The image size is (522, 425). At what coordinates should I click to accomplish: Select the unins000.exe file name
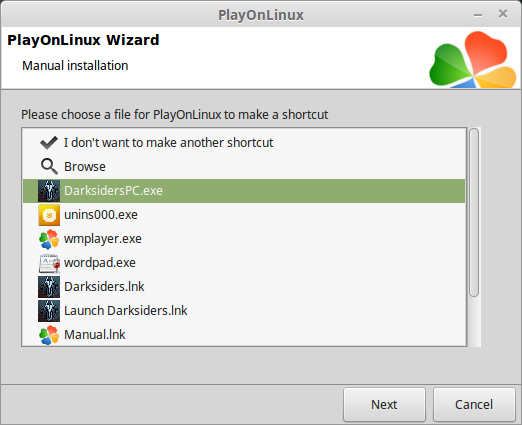[x=101, y=215]
